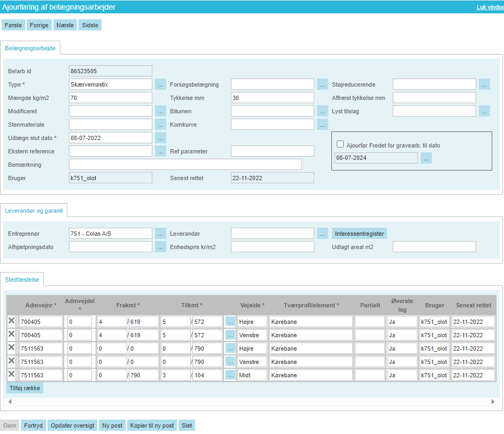Open lookup for Stenmateriale field
Screen dimensions: 504x434
pos(161,125)
